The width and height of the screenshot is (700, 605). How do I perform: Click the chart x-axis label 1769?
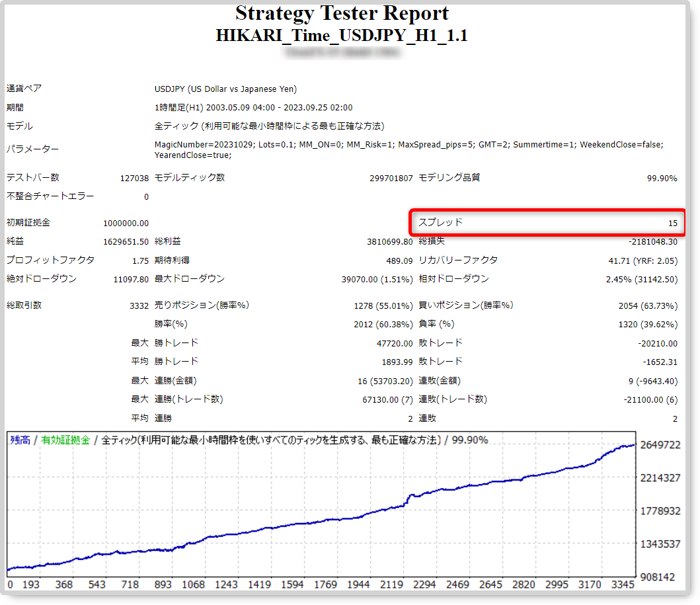pyautogui.click(x=325, y=585)
